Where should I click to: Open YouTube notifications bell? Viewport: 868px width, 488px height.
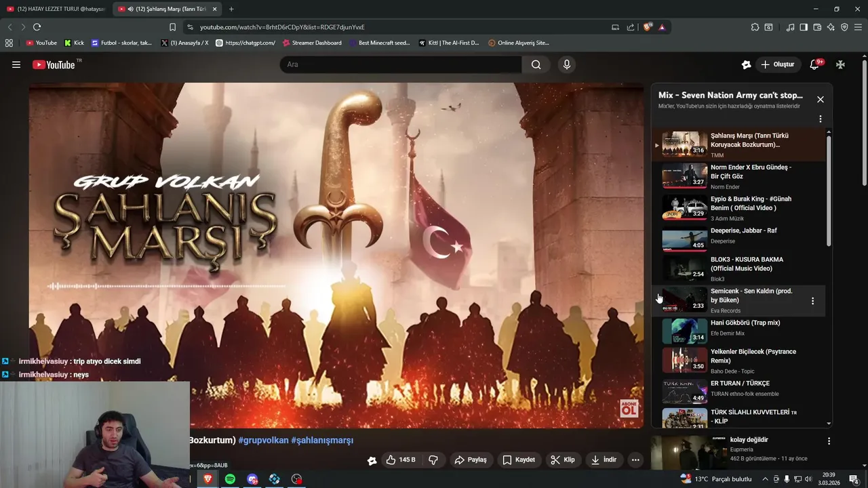816,64
